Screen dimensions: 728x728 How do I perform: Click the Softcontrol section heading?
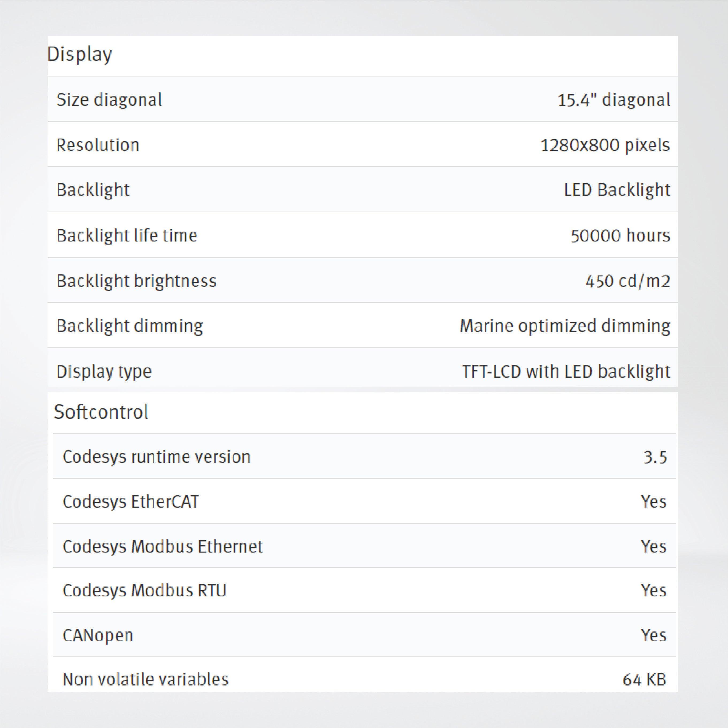tap(101, 412)
